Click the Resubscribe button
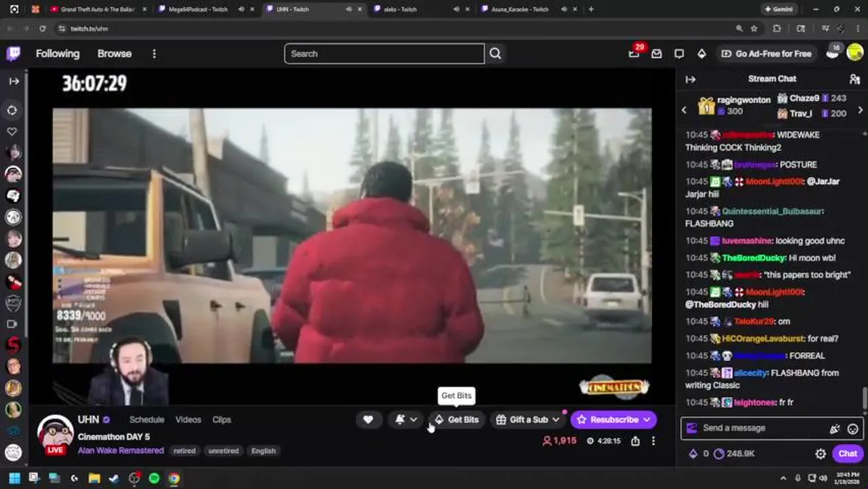The image size is (868, 489). 613,420
